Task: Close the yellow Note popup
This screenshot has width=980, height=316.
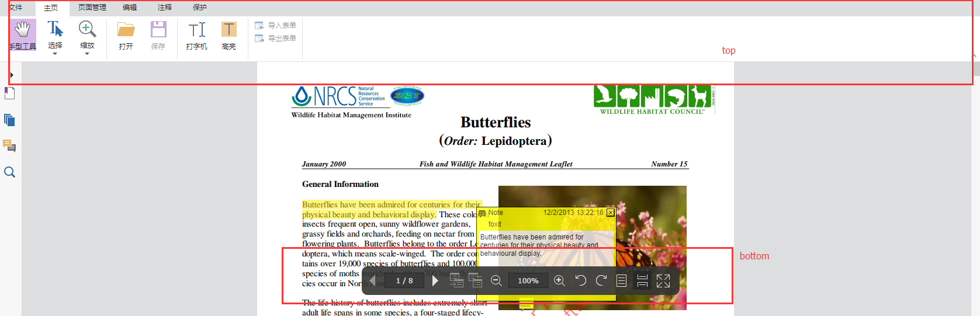Action: (x=611, y=213)
